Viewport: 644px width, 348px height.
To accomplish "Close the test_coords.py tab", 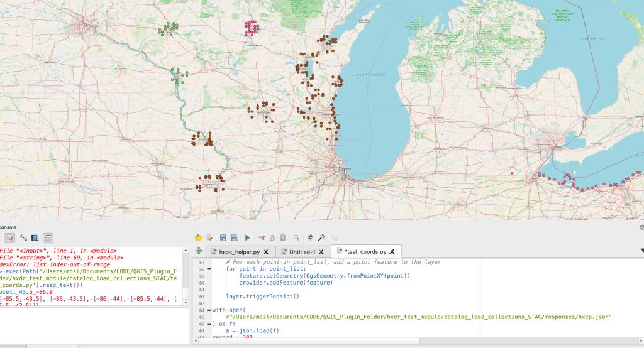I will point(392,252).
